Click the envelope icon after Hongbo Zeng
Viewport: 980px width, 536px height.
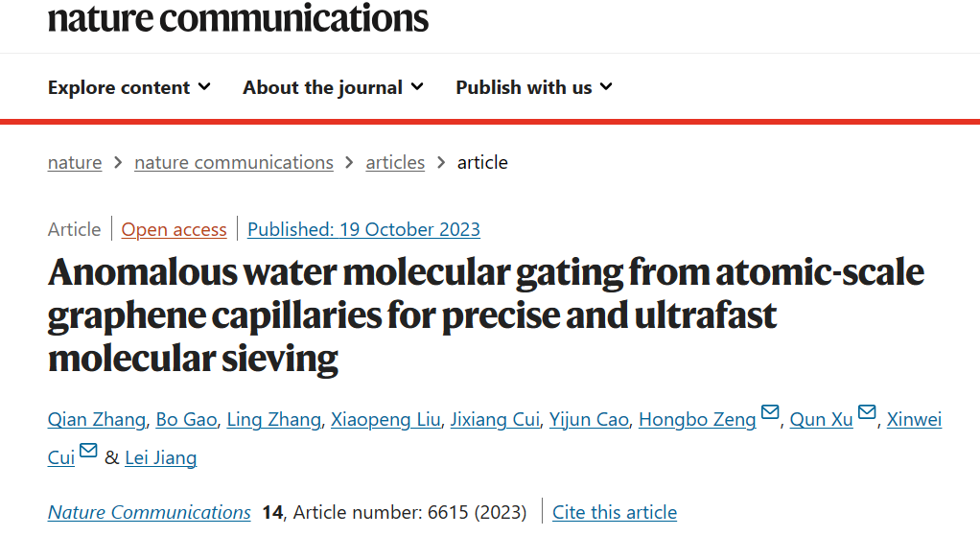(x=770, y=411)
